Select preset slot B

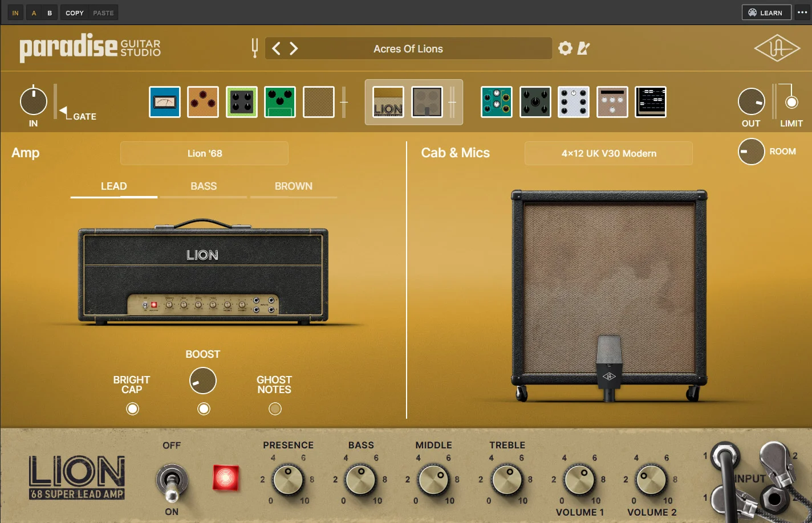[50, 13]
